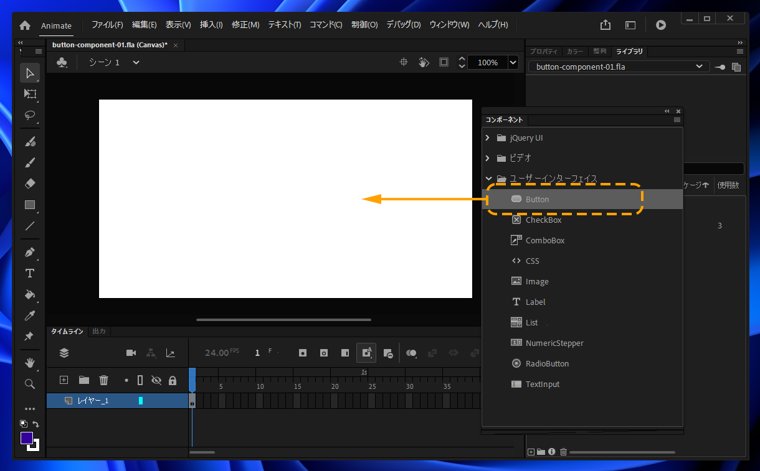Select the Text tool
Screen dimensions: 760x471
30,273
